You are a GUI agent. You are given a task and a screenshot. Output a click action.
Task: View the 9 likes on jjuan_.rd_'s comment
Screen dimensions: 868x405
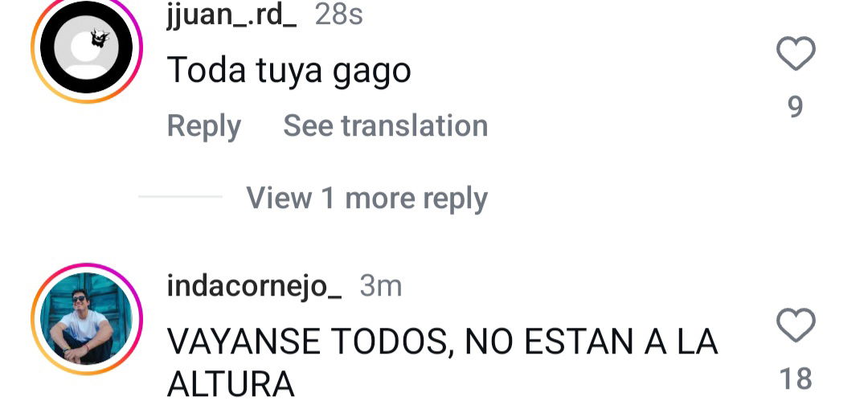tap(796, 106)
